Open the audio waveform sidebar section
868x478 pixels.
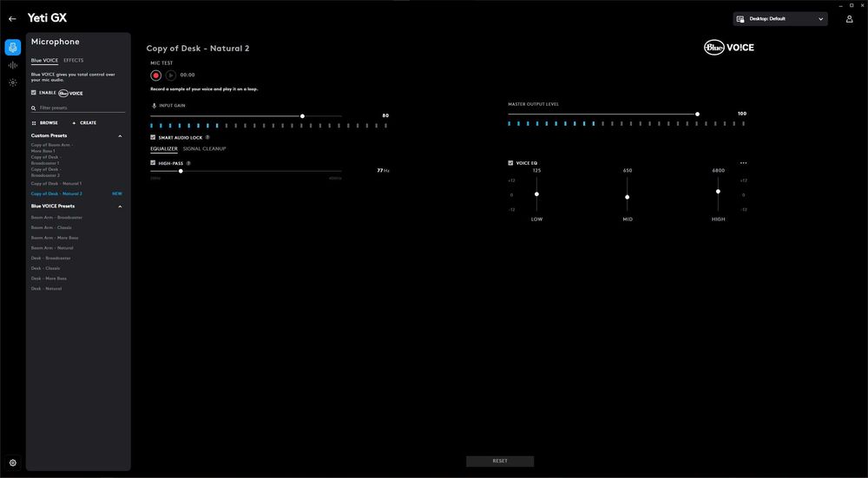pos(13,65)
